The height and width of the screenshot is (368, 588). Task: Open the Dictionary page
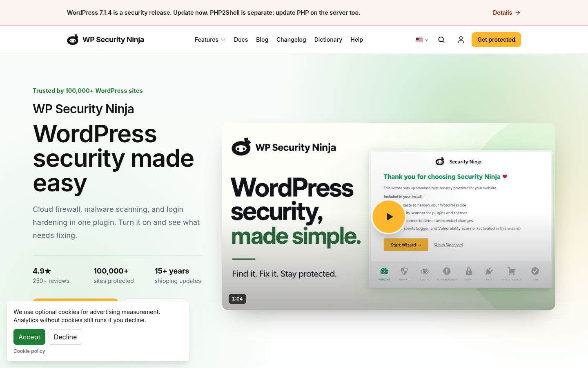328,40
